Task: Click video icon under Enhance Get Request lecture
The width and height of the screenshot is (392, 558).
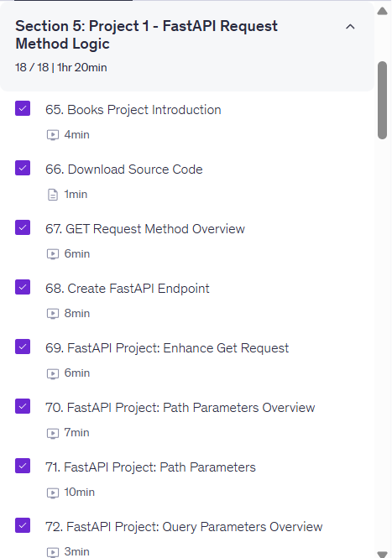Action: 53,373
